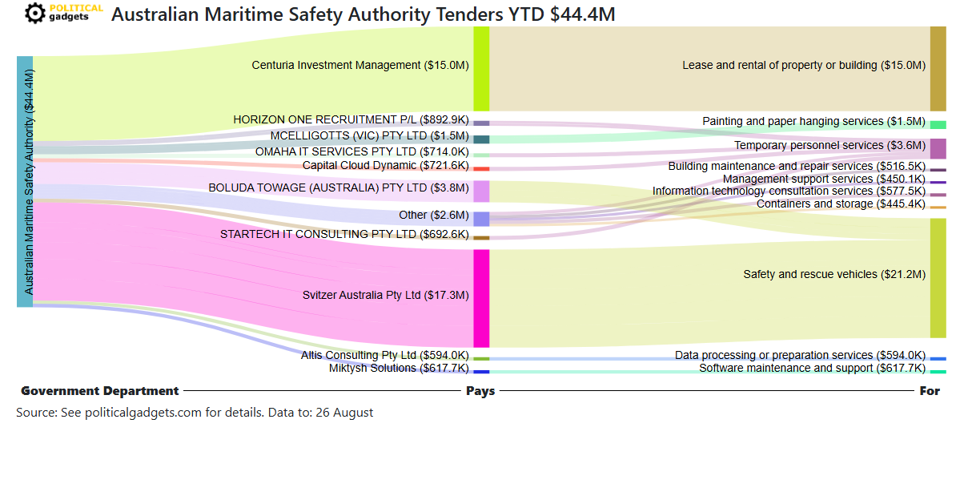The height and width of the screenshot is (504, 980).
Task: Click the Capital Cloud Dynamic ($721.6K) label
Action: pos(385,165)
